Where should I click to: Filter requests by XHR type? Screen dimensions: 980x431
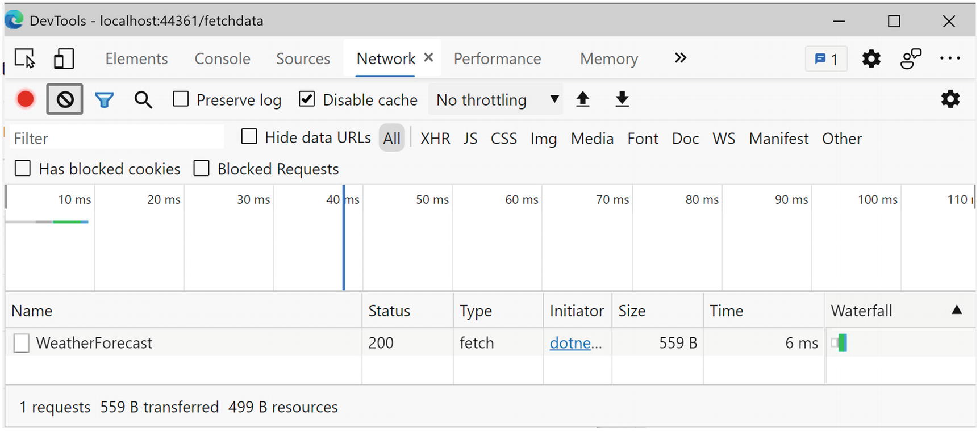click(435, 139)
